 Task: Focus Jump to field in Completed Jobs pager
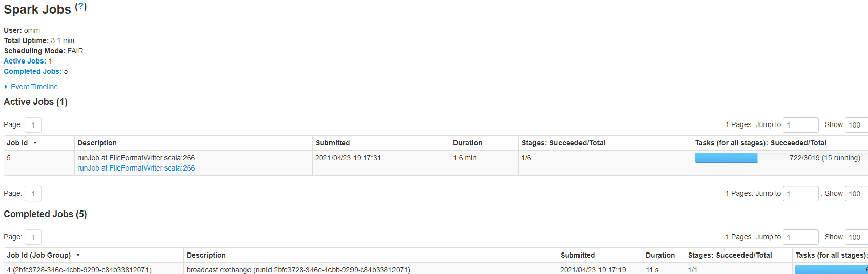click(x=801, y=237)
